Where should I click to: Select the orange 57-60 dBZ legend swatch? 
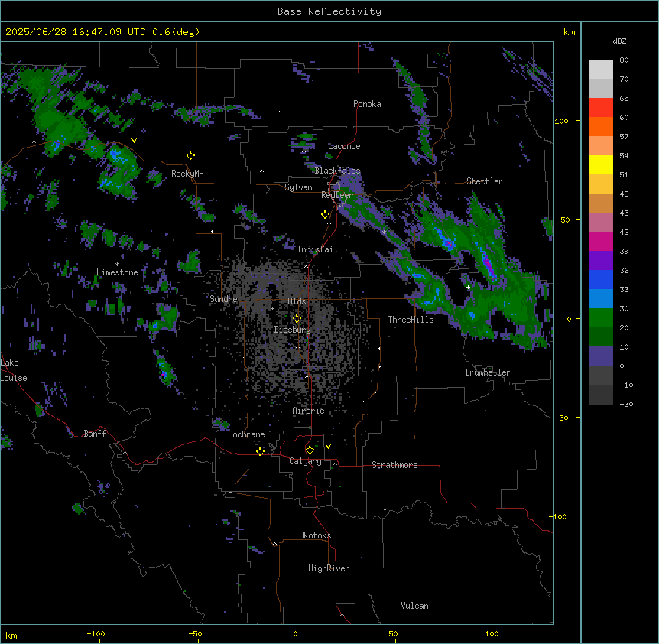click(x=601, y=126)
